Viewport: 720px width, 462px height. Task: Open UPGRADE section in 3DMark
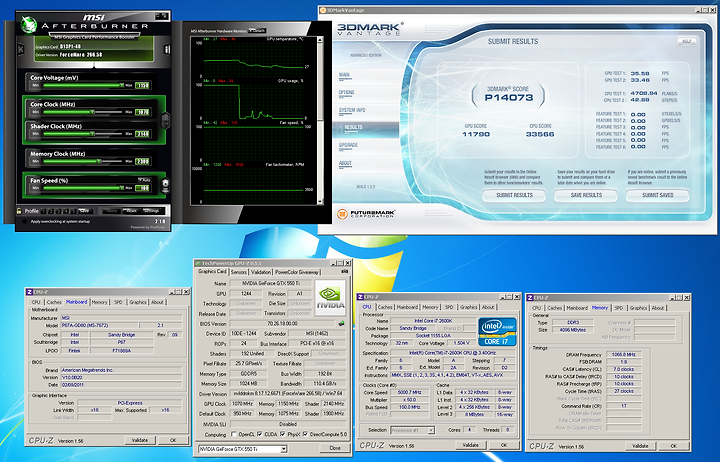348,145
